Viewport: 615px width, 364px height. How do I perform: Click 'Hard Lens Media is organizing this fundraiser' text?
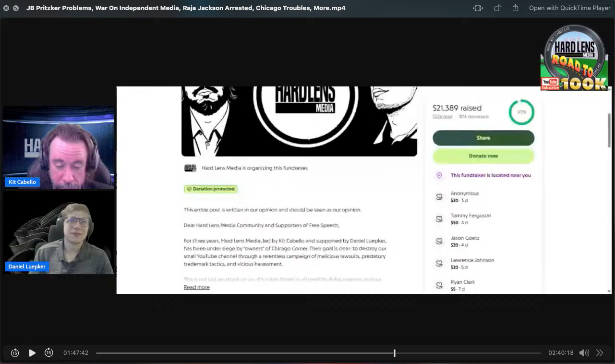pos(255,168)
